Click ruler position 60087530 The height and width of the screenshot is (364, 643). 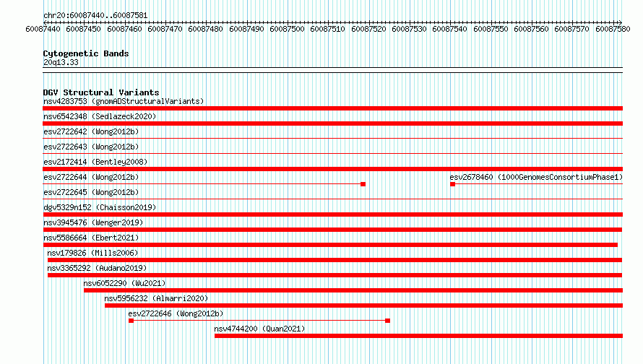click(409, 29)
